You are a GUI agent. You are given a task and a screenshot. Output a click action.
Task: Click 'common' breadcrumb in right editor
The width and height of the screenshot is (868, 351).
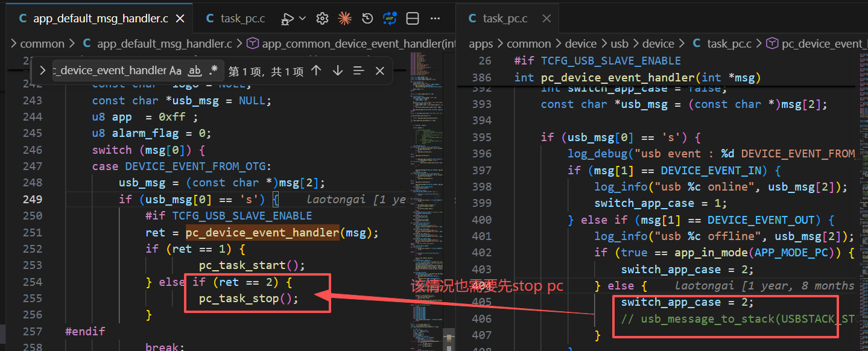click(529, 43)
